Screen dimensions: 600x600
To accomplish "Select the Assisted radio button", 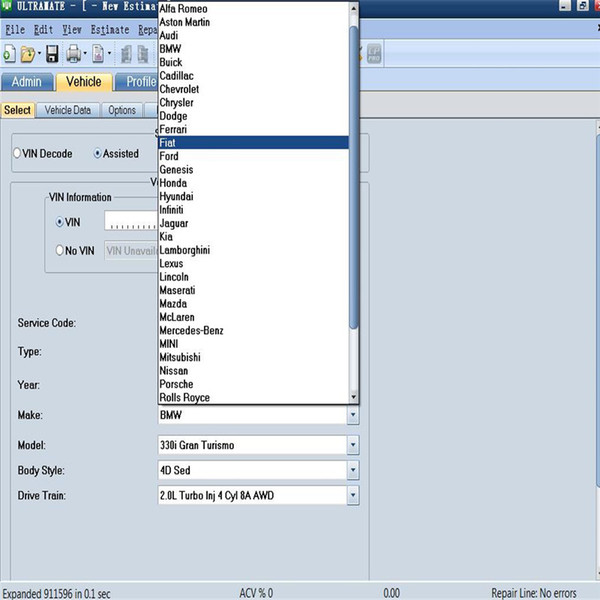I will pos(97,153).
